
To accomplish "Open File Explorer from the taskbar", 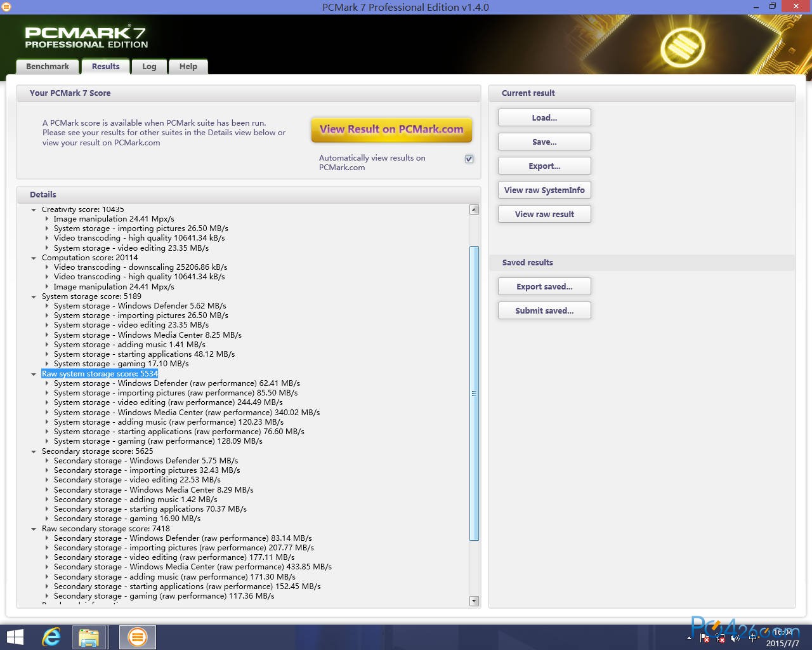I will pyautogui.click(x=89, y=637).
